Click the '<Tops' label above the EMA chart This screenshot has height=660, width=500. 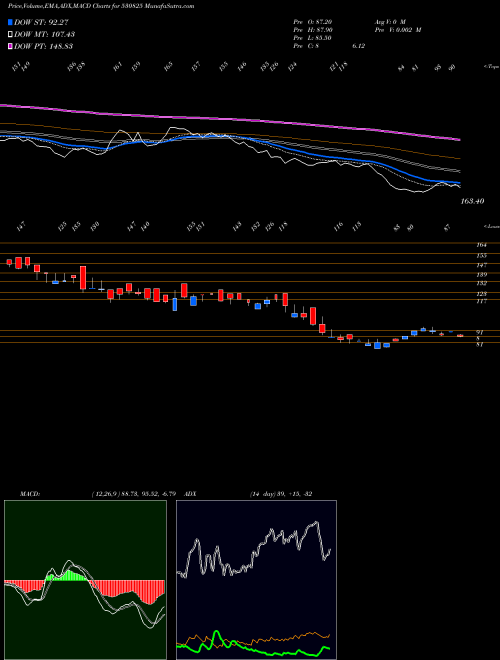[492, 67]
